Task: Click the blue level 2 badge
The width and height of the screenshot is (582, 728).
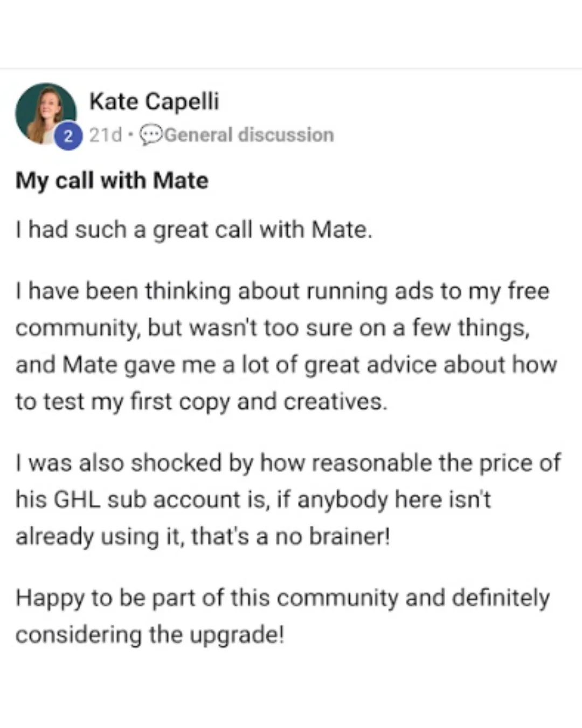Action: click(68, 136)
